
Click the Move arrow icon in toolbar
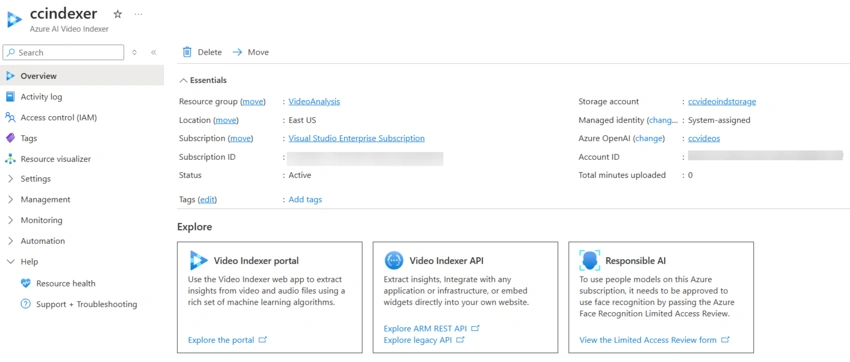tap(237, 52)
